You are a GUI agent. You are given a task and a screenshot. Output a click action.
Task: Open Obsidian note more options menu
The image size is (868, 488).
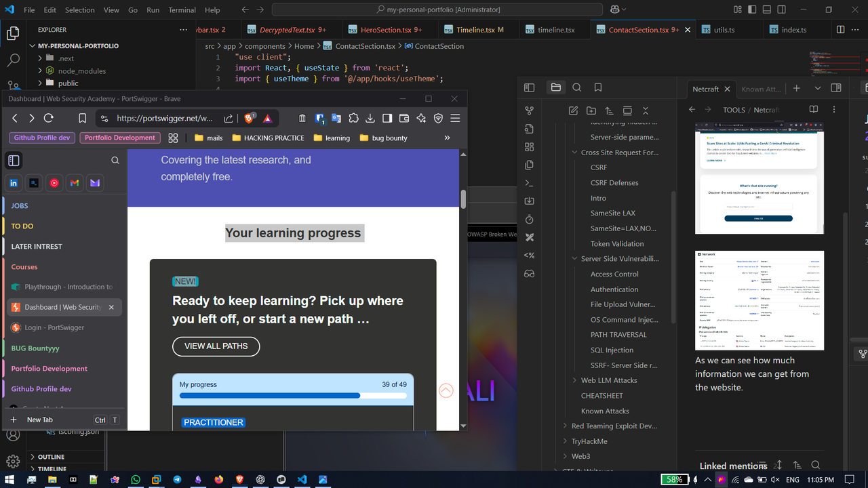pyautogui.click(x=834, y=109)
